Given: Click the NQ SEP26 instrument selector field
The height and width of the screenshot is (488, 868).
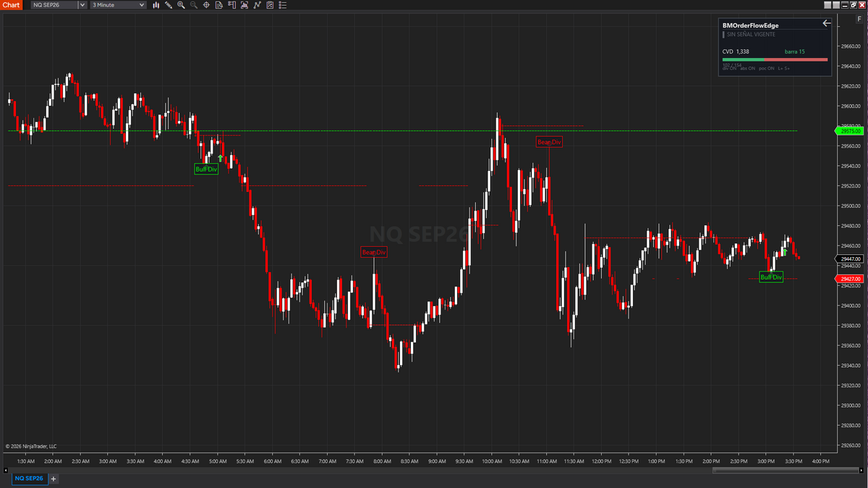Looking at the screenshot, I should [54, 5].
